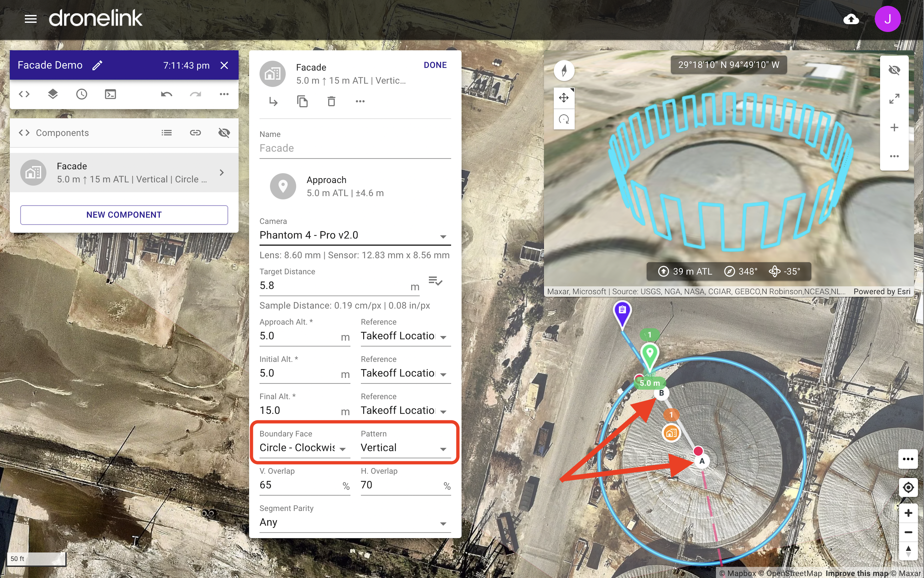Open Approach Alt. Reference dropdown
Screen dimensions: 924x578
(406, 336)
